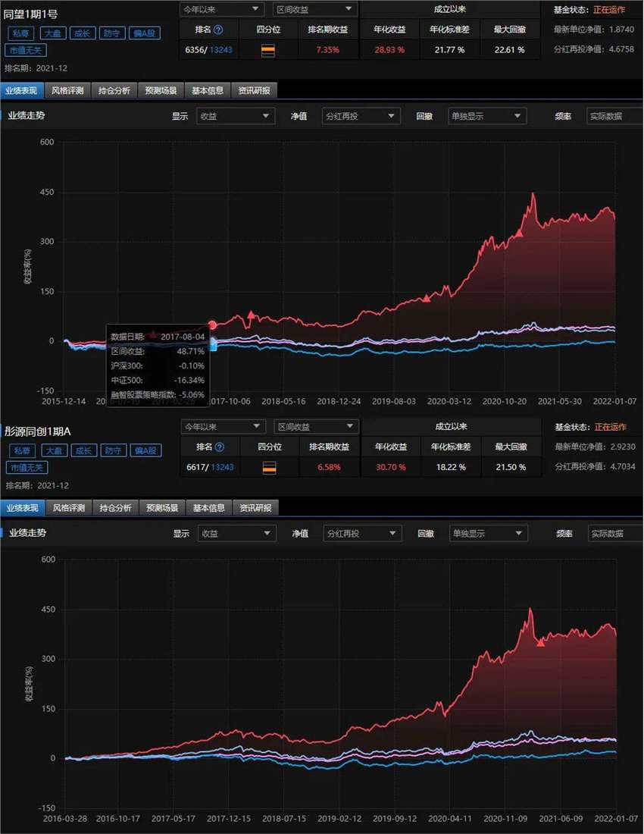
Task: Click the red triangle marker on the lower chart
Action: click(x=541, y=642)
